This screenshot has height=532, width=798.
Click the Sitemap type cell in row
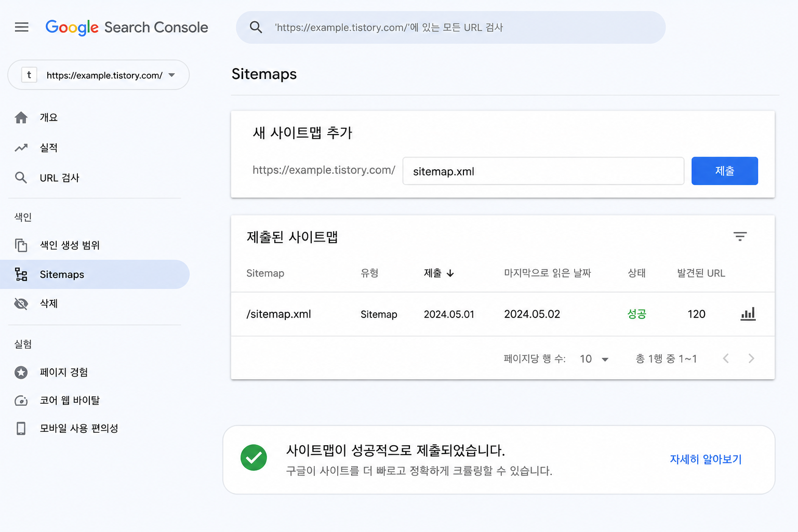[x=379, y=314]
